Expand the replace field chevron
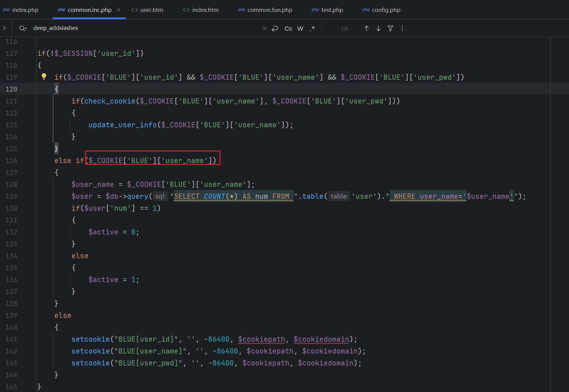This screenshot has height=392, width=569. (x=5, y=28)
